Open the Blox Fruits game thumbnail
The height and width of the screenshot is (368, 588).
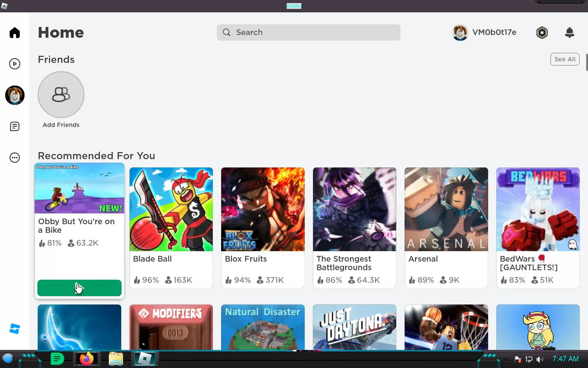[x=263, y=209]
